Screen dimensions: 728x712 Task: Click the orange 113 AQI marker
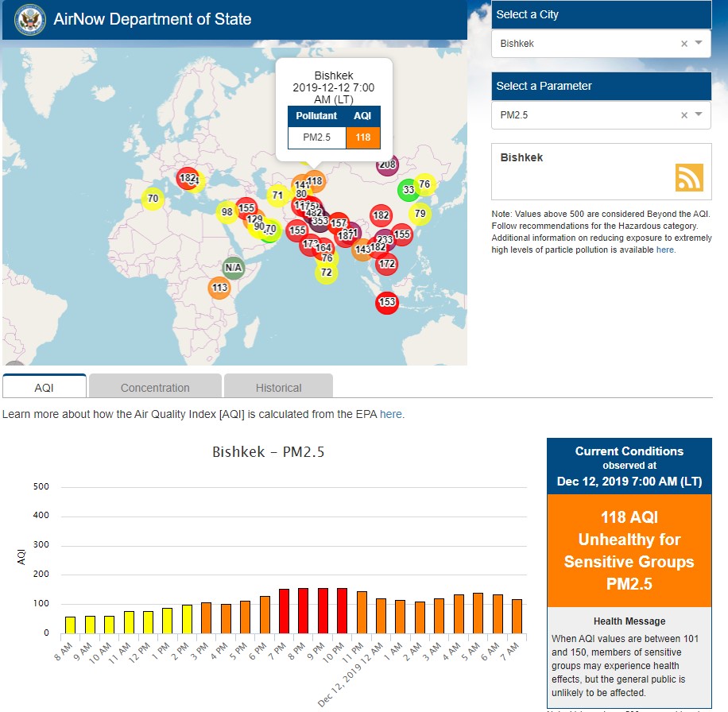[220, 288]
